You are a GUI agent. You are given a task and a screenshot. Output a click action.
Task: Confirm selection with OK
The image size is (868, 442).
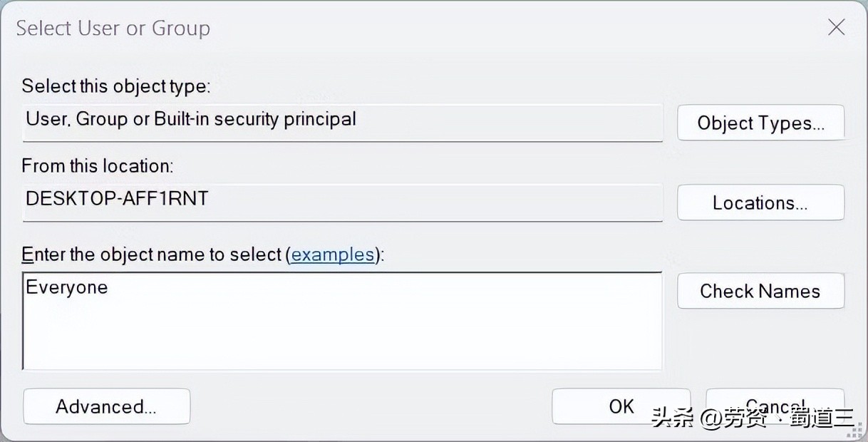[x=621, y=406]
